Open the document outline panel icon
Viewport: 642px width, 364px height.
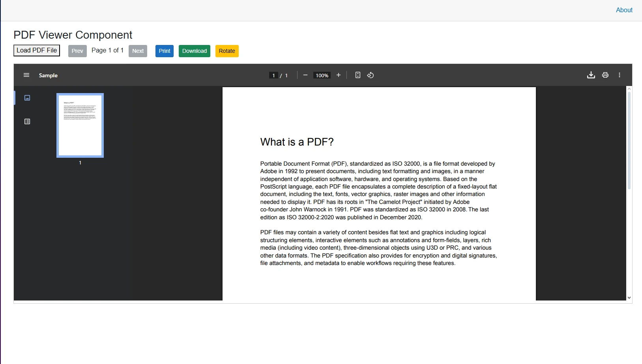pyautogui.click(x=27, y=121)
